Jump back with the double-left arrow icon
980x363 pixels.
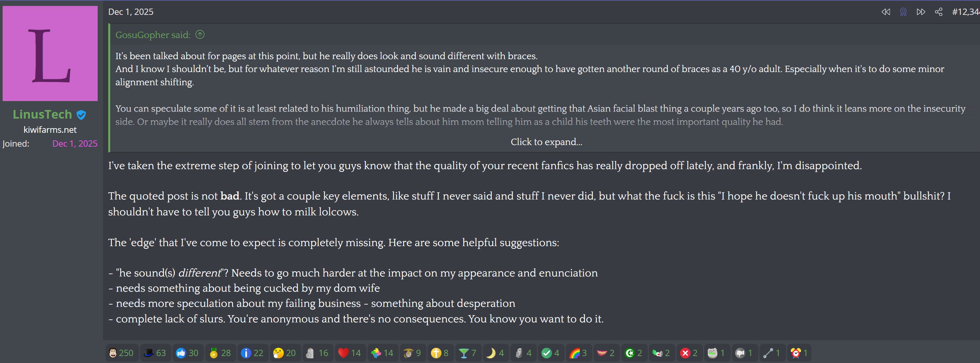[x=886, y=12]
